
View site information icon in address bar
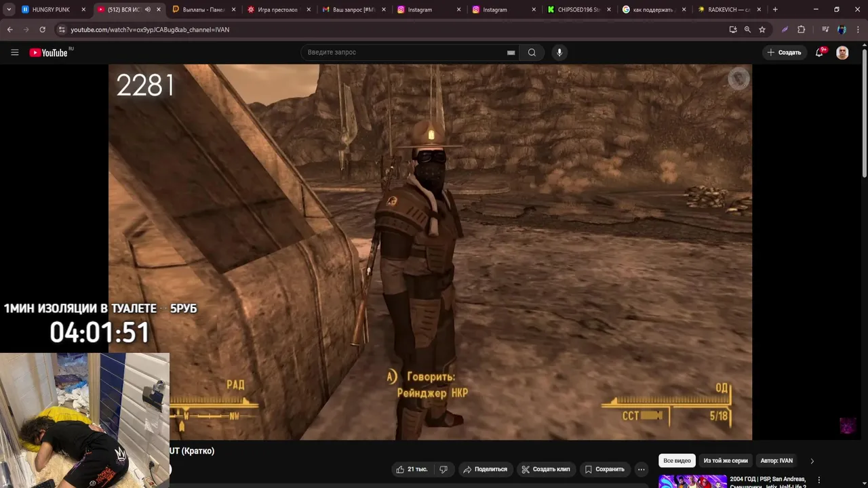click(x=61, y=30)
